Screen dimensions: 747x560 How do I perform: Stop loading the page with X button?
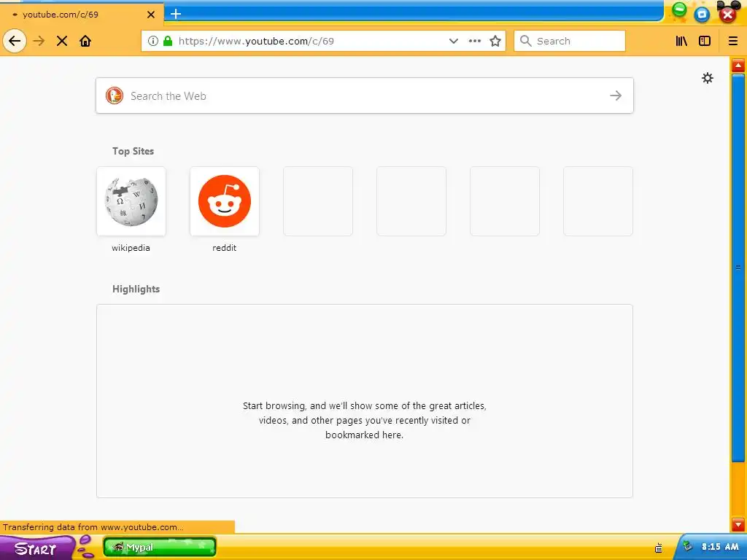pos(62,41)
